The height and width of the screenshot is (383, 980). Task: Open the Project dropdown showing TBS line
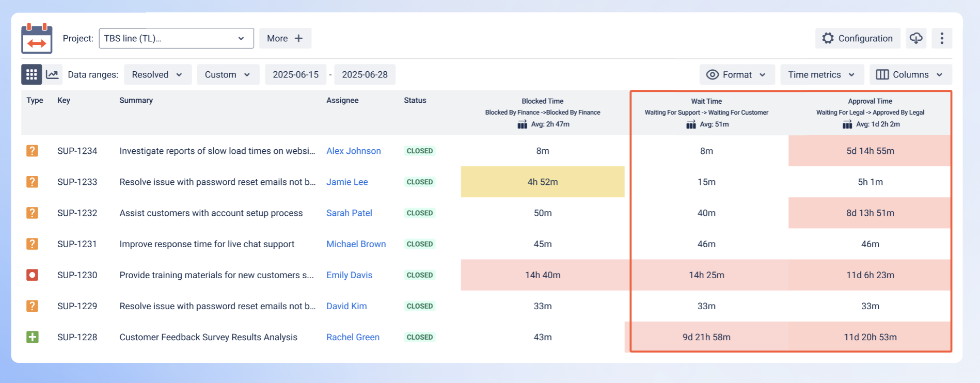point(176,38)
